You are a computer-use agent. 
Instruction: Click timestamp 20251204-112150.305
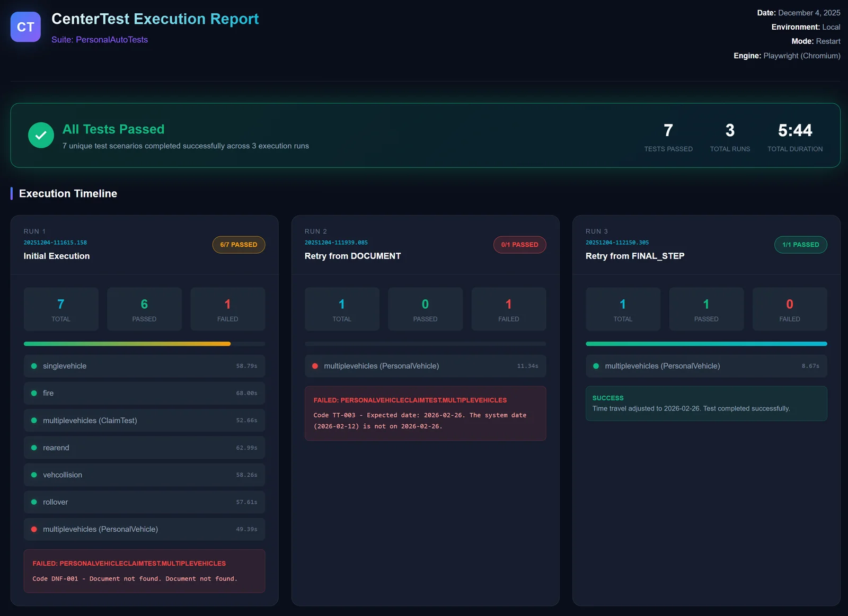[617, 243]
